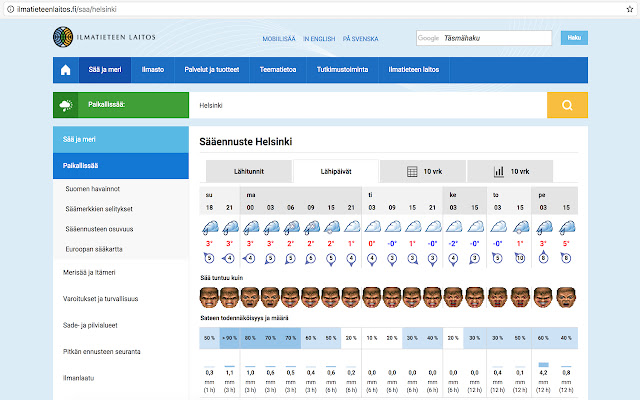Click the weather symbol for ke 03
The height and width of the screenshot is (400, 640).
point(453,227)
